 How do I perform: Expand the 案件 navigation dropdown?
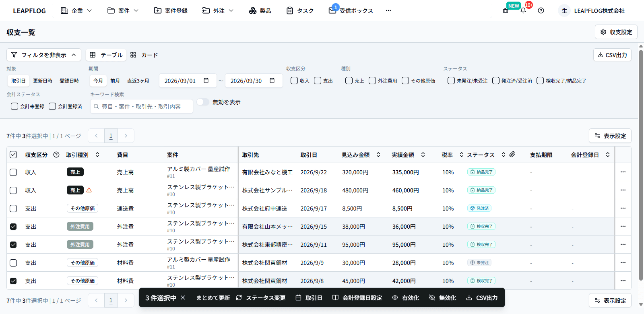pyautogui.click(x=123, y=10)
